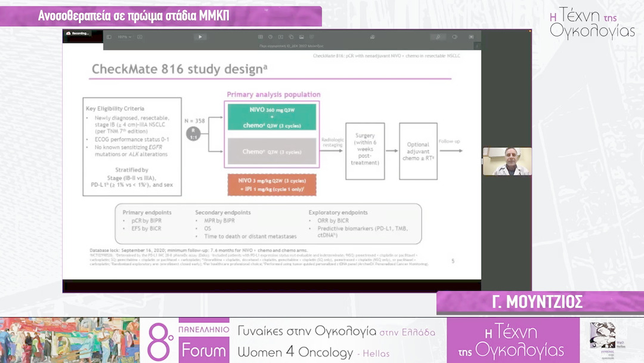644x363 pixels.
Task: Open the Shape insert icon
Action: (x=291, y=37)
